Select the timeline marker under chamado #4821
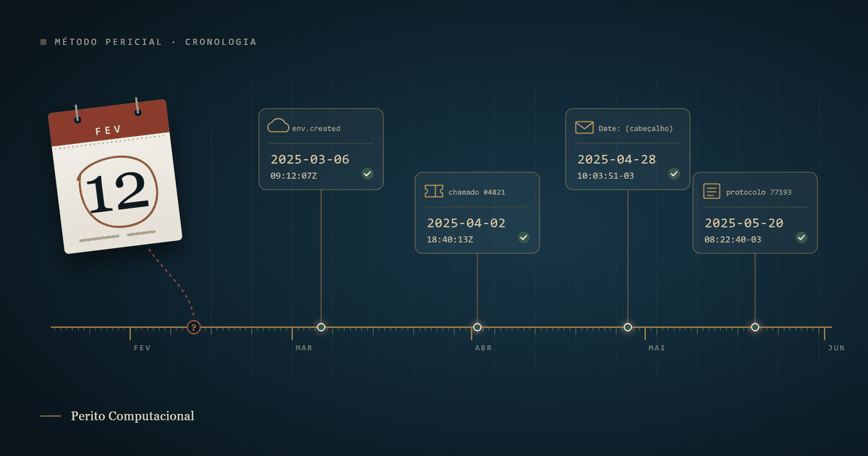868x456 pixels. point(477,327)
